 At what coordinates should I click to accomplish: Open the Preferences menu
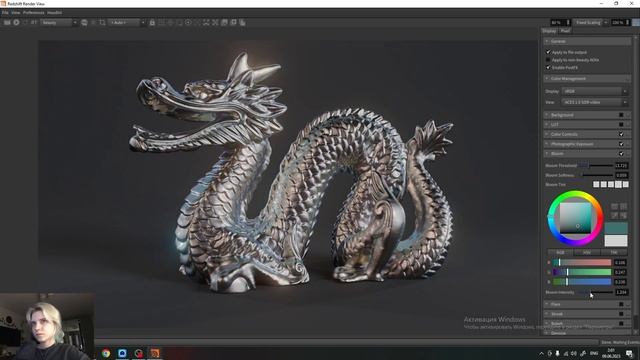[x=33, y=13]
